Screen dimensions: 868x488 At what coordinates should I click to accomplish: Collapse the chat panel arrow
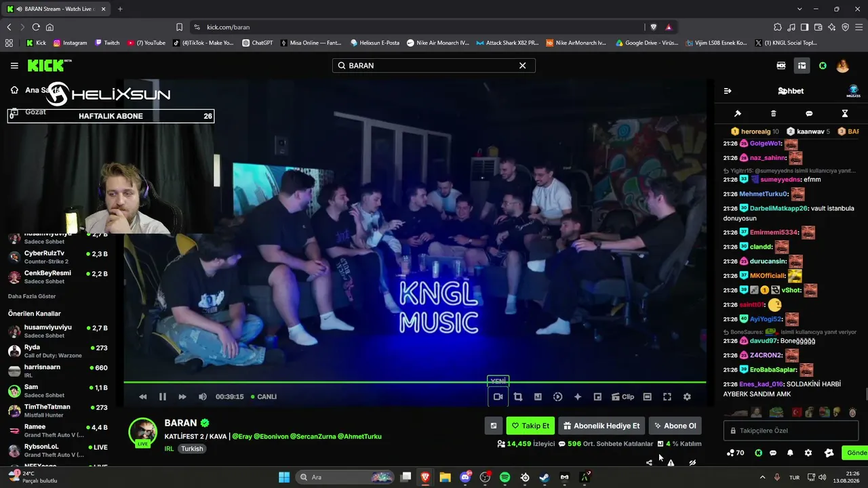click(728, 91)
